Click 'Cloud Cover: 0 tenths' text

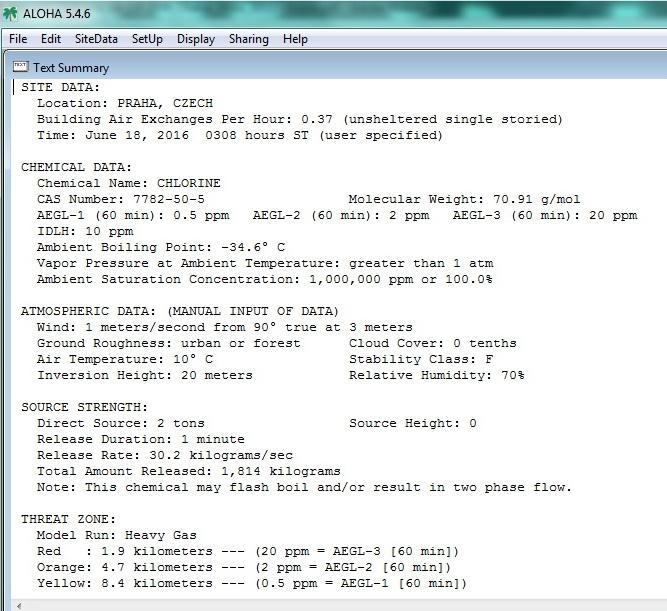[433, 343]
